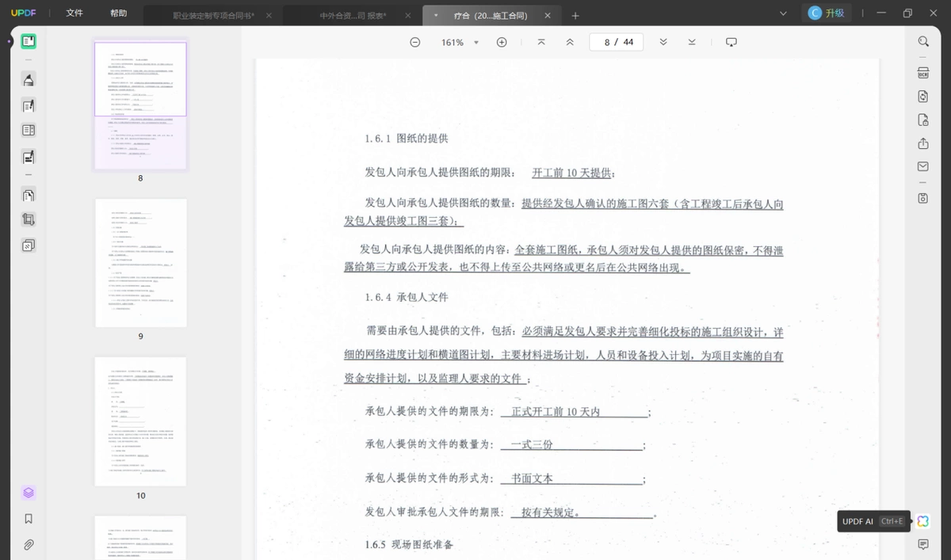Select page 9 thumbnail
Viewport: 951px width, 560px height.
tap(141, 263)
